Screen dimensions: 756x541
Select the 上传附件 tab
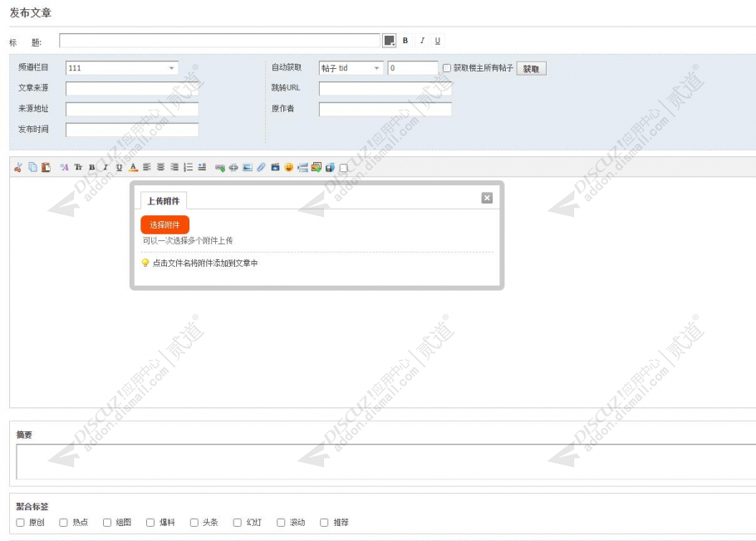pos(164,200)
